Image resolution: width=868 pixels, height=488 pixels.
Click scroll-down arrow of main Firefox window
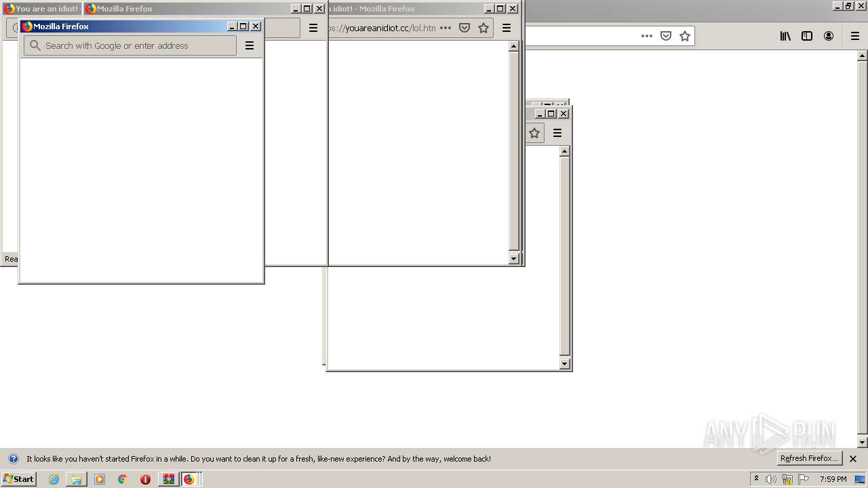coord(862,443)
